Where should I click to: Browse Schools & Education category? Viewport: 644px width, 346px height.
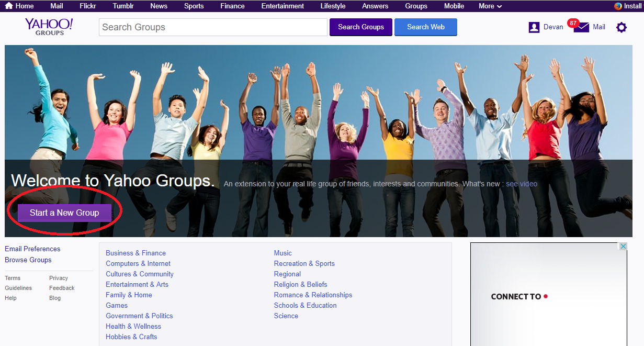pos(306,305)
